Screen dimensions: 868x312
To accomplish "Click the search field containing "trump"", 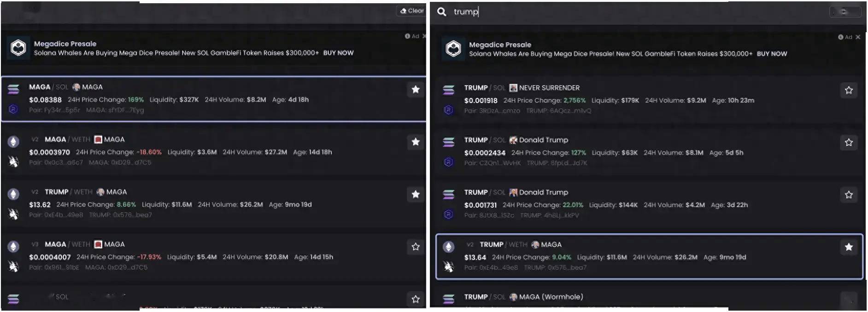I will click(x=636, y=12).
